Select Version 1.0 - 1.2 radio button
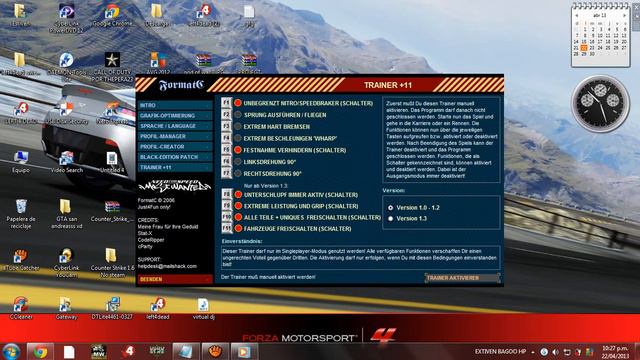This screenshot has width=640, height=360. point(391,208)
